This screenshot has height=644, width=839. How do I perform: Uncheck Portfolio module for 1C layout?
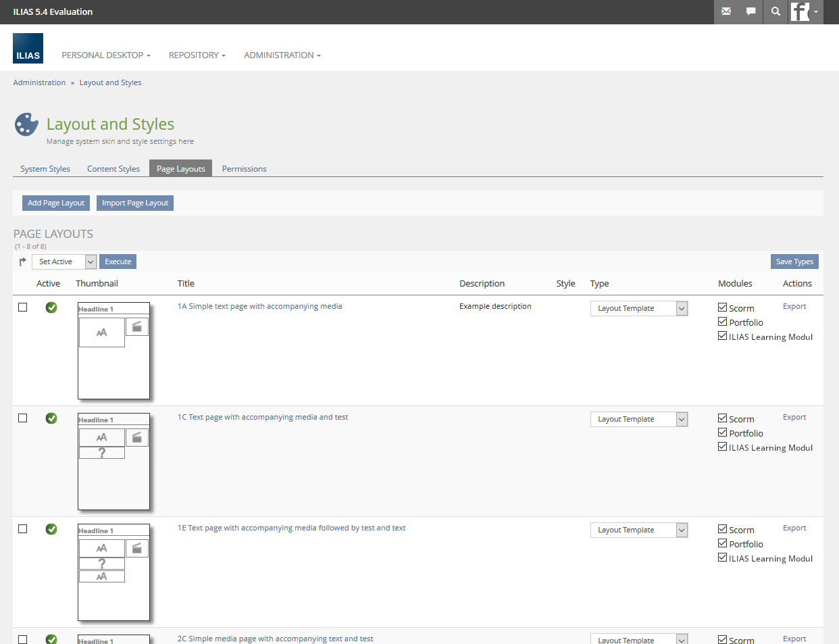(722, 432)
